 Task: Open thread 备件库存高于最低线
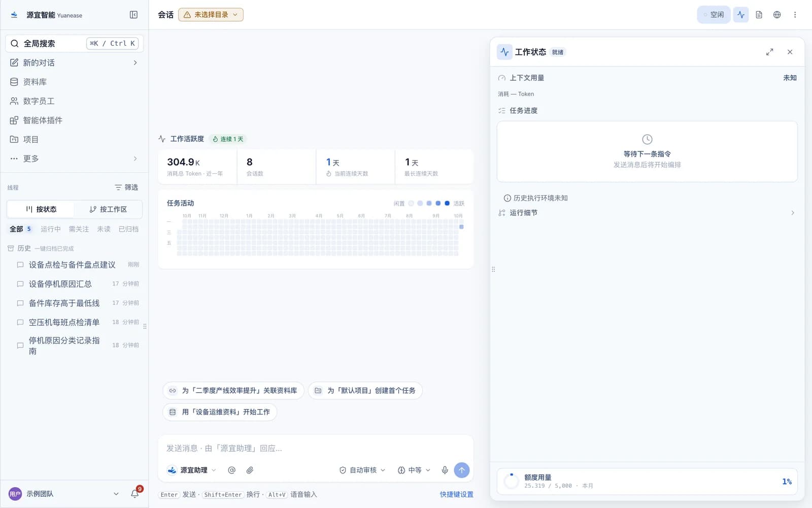[x=77, y=303]
